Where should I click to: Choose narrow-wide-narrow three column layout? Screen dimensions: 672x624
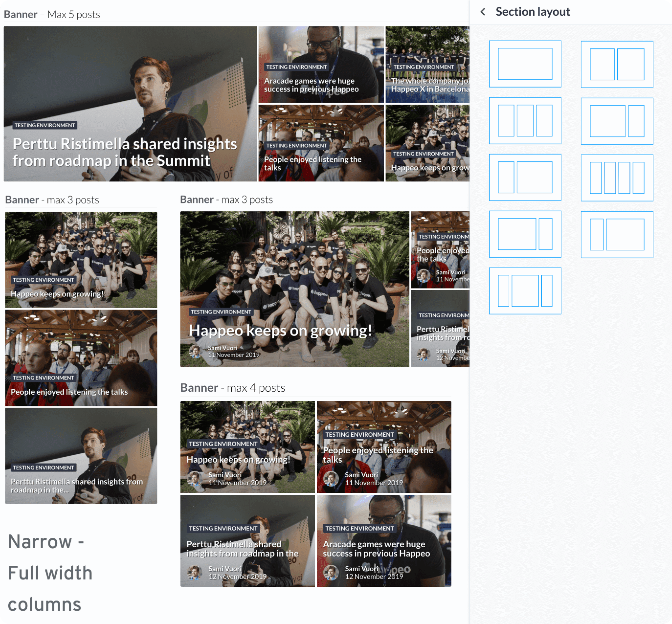click(x=525, y=291)
